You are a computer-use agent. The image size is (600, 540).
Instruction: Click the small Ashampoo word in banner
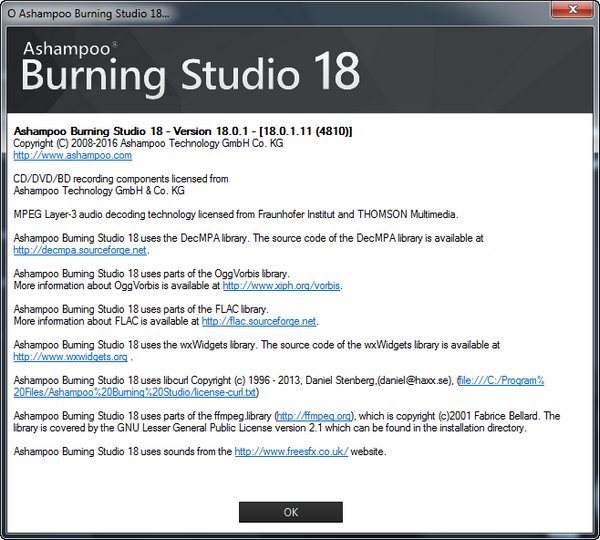(63, 46)
